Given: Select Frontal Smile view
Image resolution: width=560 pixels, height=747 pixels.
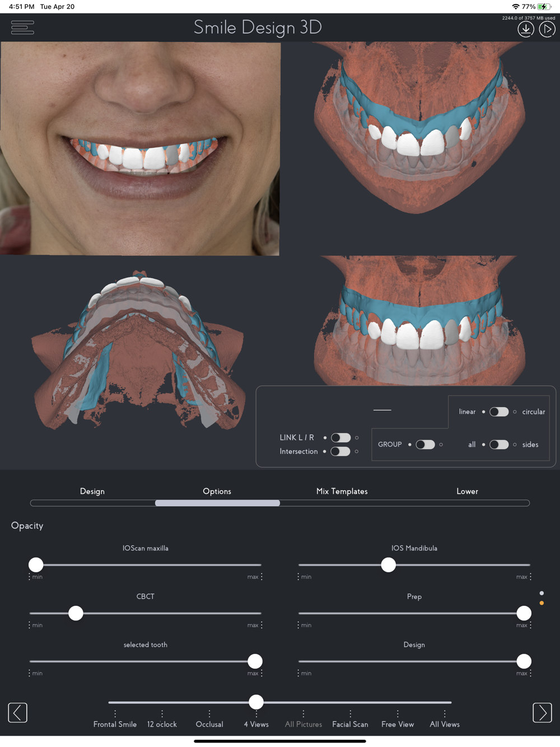Looking at the screenshot, I should point(115,724).
